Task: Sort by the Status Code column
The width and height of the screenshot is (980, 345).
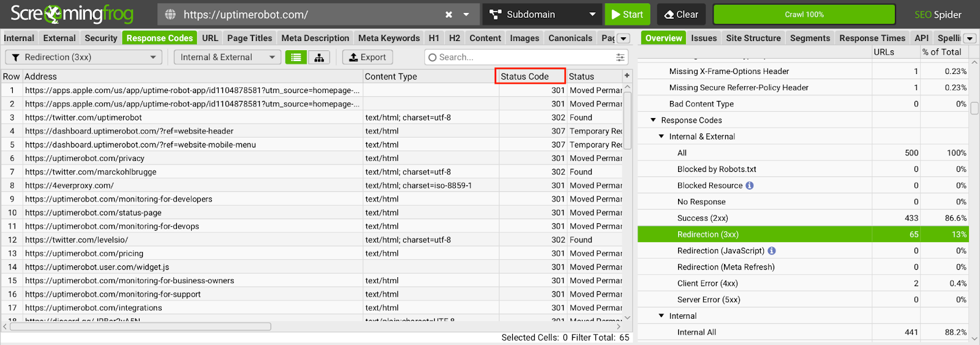Action: (530, 76)
